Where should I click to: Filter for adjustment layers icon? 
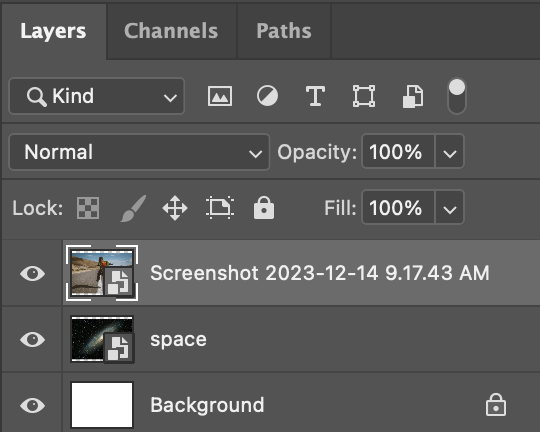click(x=267, y=96)
